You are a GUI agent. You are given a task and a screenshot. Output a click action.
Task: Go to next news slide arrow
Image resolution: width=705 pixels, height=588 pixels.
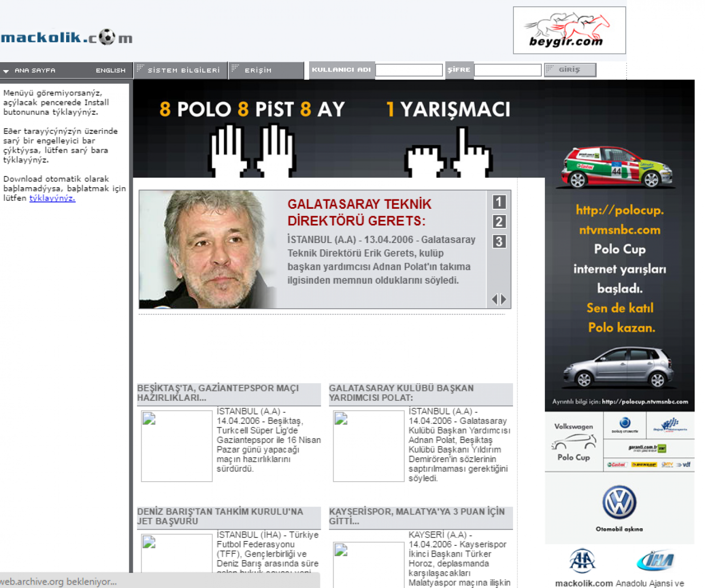tap(503, 299)
